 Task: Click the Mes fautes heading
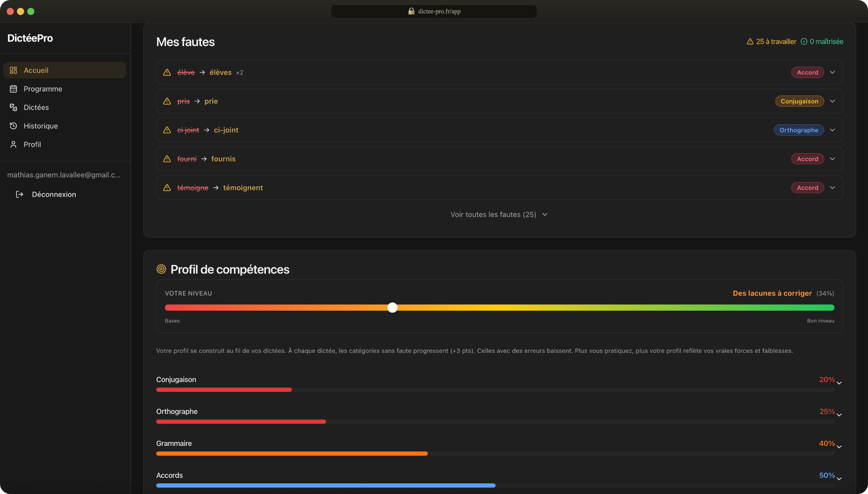click(185, 42)
